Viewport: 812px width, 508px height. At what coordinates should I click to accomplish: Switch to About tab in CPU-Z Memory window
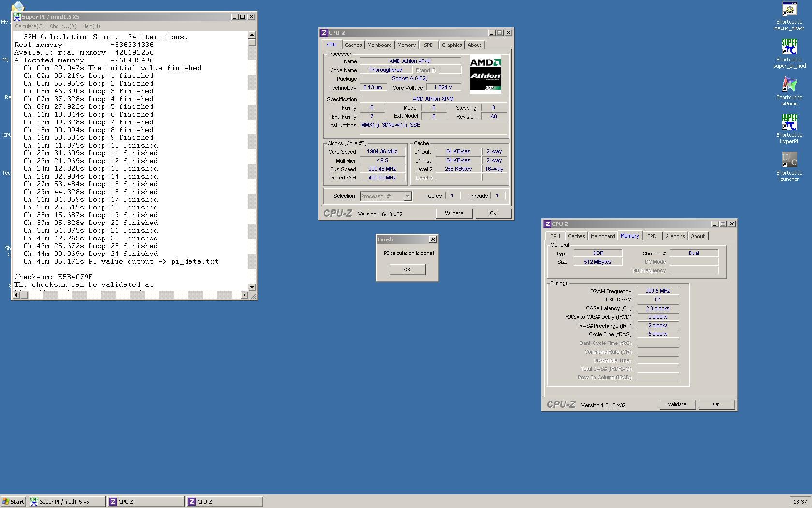click(697, 236)
